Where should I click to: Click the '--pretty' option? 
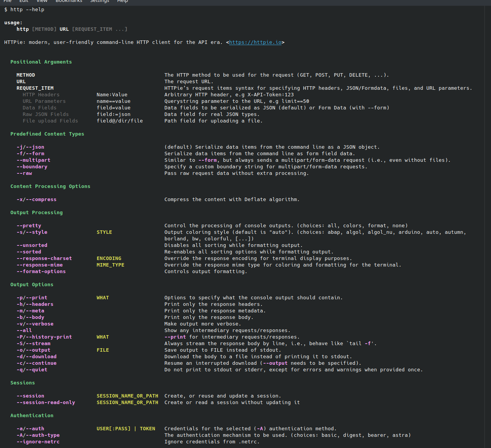click(29, 226)
